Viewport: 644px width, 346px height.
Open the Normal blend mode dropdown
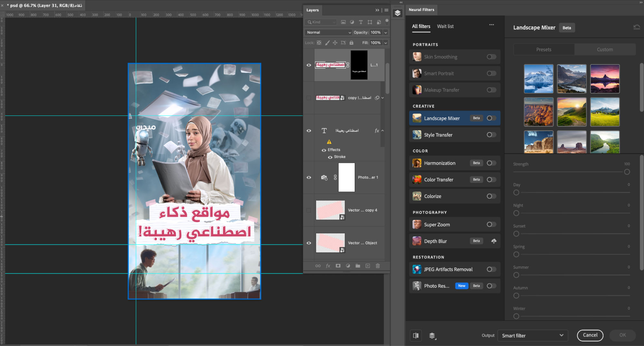click(328, 32)
